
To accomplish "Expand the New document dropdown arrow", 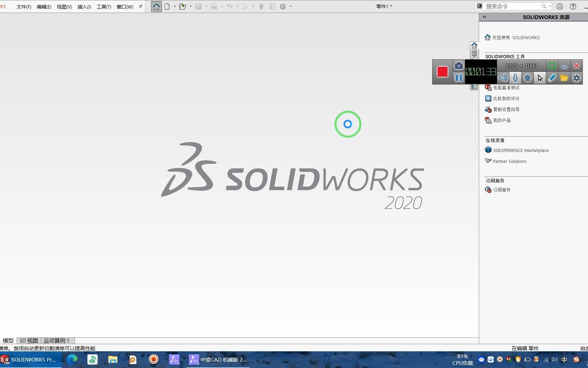I will pyautogui.click(x=175, y=6).
